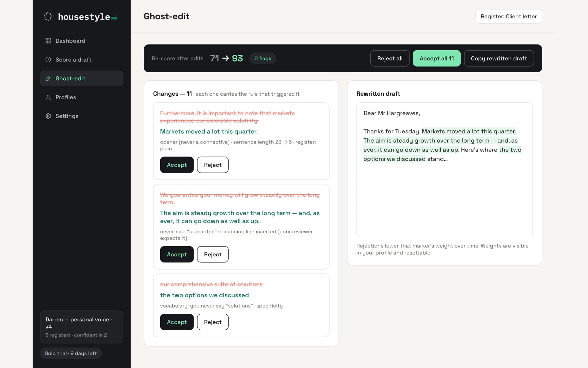The height and width of the screenshot is (368, 588).
Task: Click the housestyle logo icon
Action: coord(48,17)
